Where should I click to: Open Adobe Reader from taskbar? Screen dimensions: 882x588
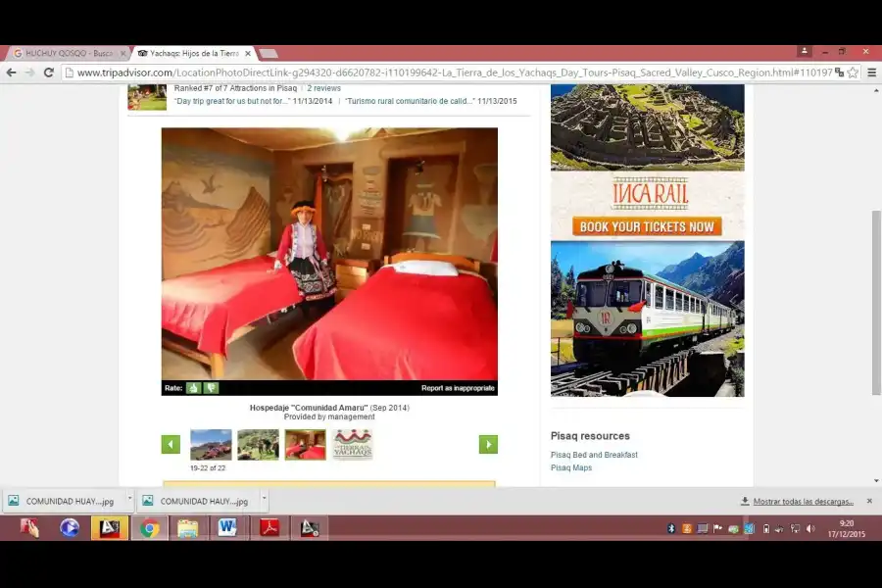(269, 528)
